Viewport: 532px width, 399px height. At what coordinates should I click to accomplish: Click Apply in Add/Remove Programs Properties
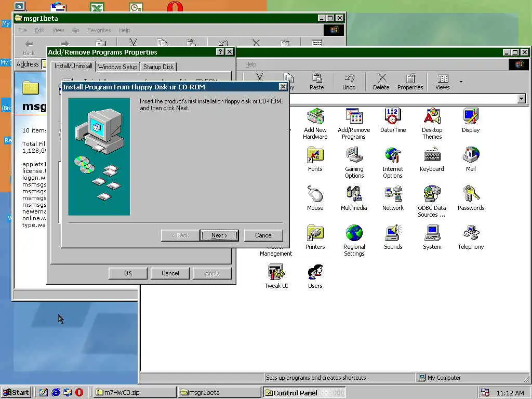point(212,273)
